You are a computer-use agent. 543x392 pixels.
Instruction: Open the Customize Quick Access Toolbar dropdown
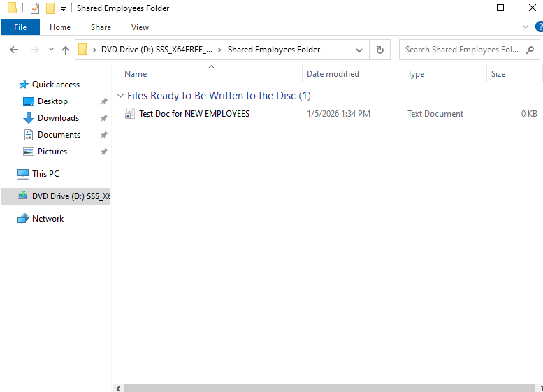click(x=63, y=8)
